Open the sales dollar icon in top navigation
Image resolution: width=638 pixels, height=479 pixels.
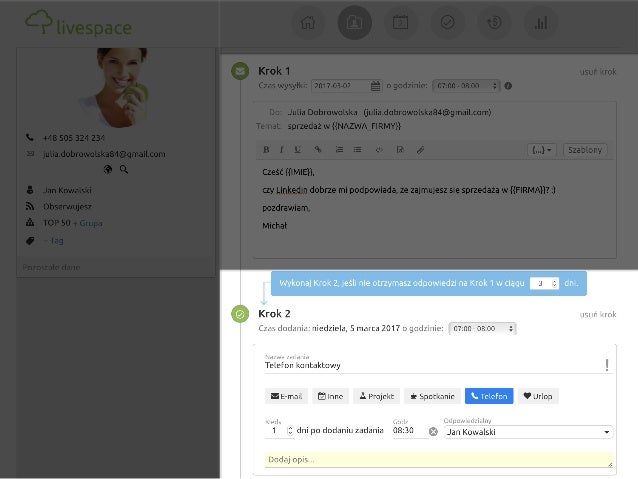coord(494,22)
